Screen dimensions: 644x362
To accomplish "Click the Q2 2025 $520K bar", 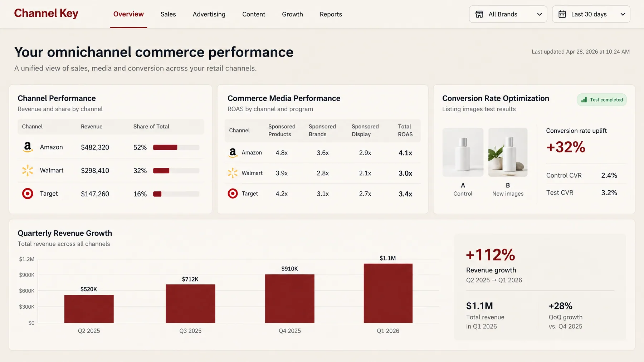I will pos(89,309).
